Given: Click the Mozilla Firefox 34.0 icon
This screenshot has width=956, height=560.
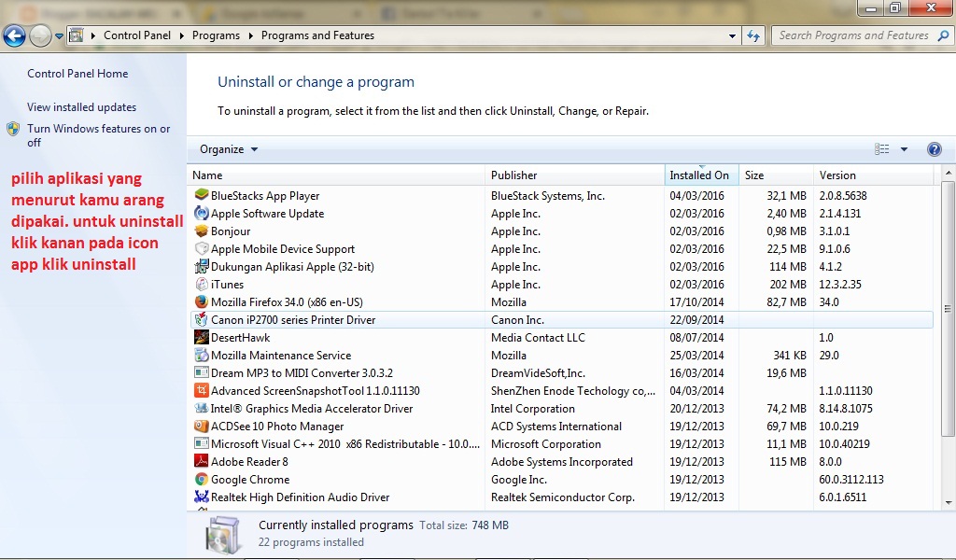Looking at the screenshot, I should pos(202,301).
